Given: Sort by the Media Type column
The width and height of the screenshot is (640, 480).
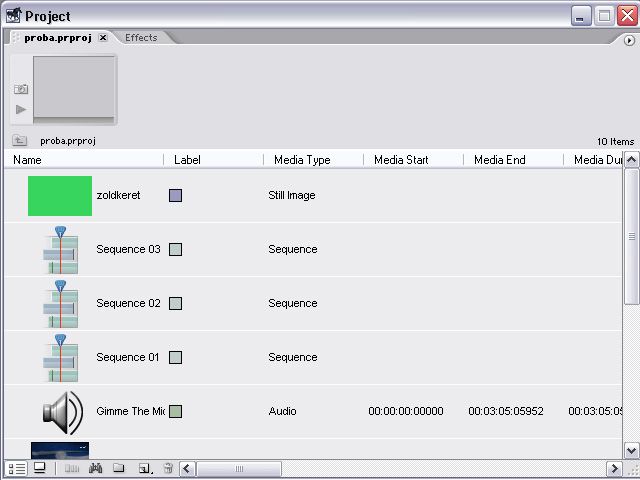Looking at the screenshot, I should pyautogui.click(x=300, y=160).
